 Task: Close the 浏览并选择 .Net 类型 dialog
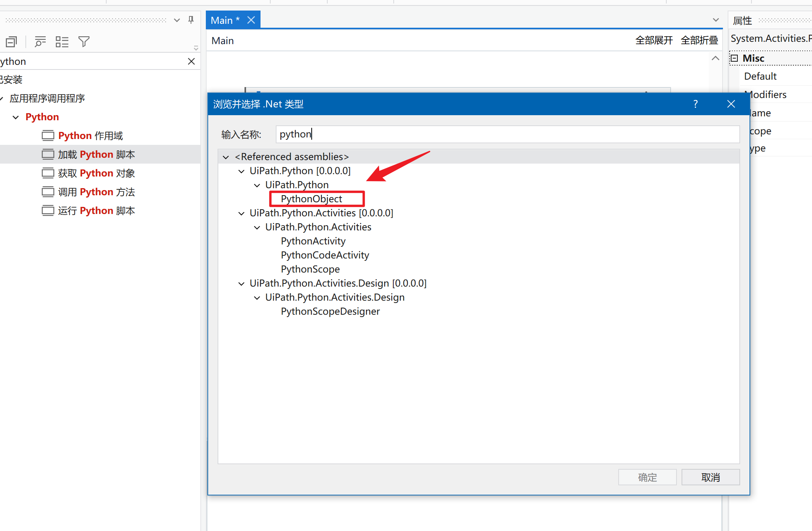(731, 104)
